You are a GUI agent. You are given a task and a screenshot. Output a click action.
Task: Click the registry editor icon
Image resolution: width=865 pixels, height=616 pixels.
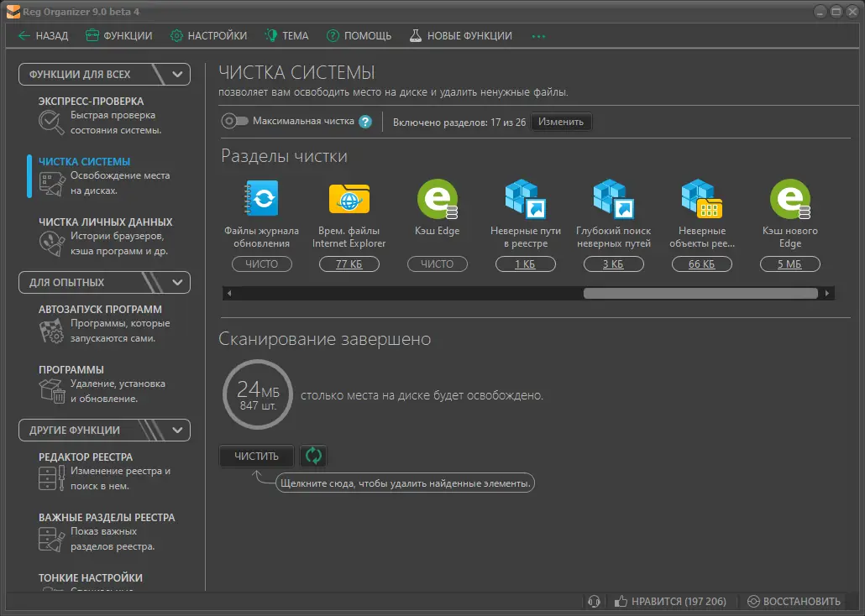pyautogui.click(x=51, y=478)
